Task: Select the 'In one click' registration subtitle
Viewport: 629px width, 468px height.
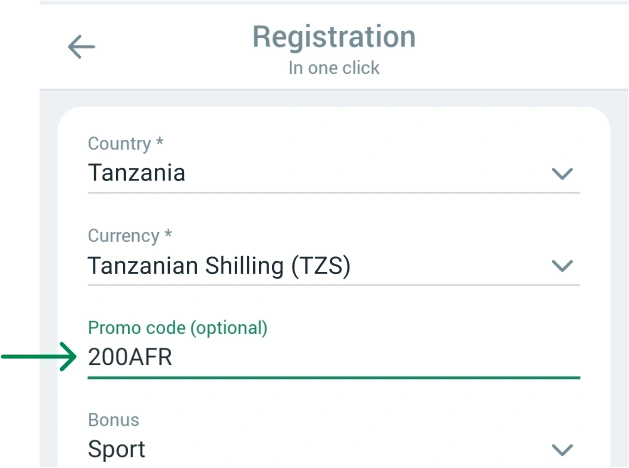Action: [333, 69]
